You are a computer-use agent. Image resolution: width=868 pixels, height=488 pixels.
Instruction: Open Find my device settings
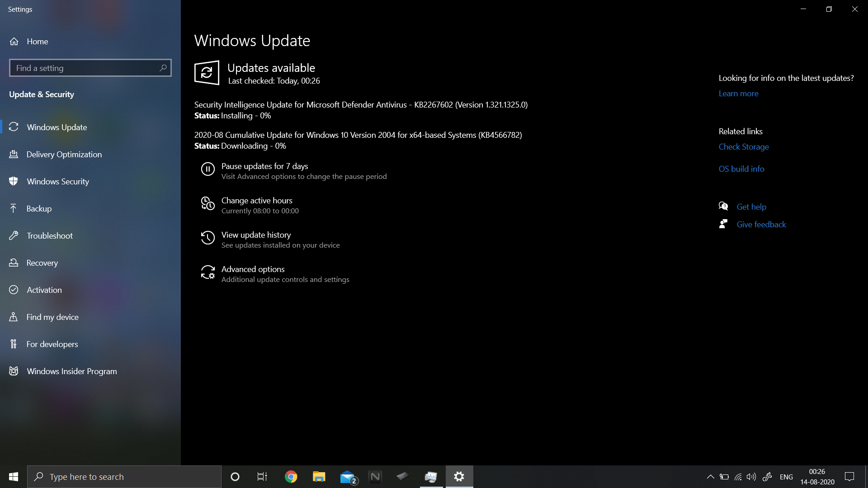pyautogui.click(x=90, y=317)
